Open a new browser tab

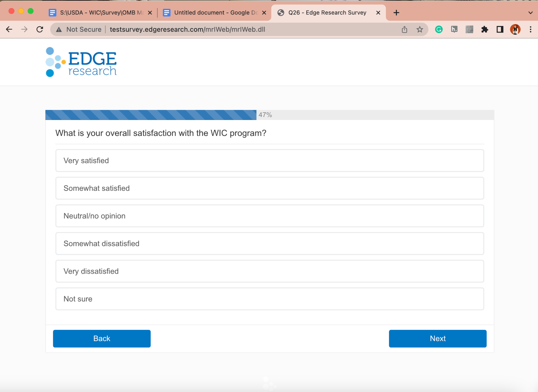(396, 13)
